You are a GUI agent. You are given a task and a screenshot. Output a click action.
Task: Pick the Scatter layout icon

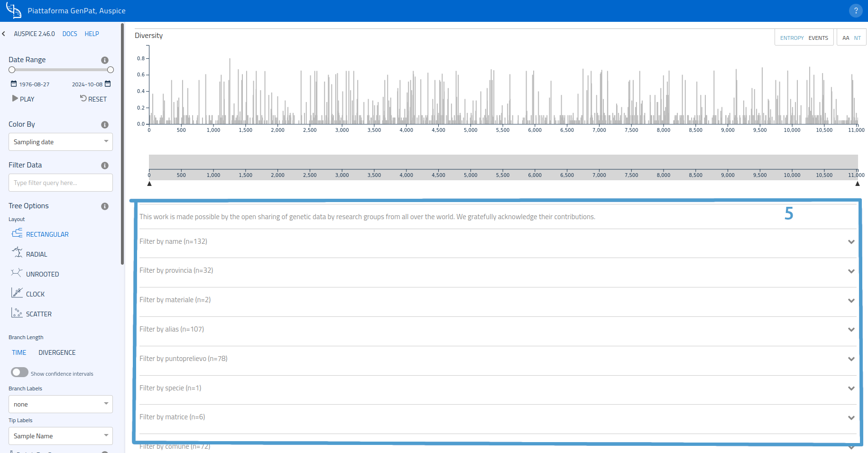tap(17, 313)
